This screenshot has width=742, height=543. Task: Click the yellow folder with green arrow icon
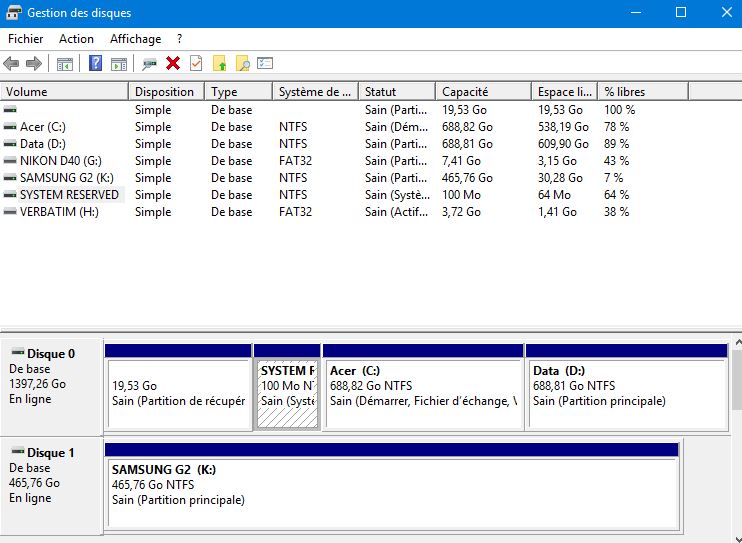click(x=220, y=64)
